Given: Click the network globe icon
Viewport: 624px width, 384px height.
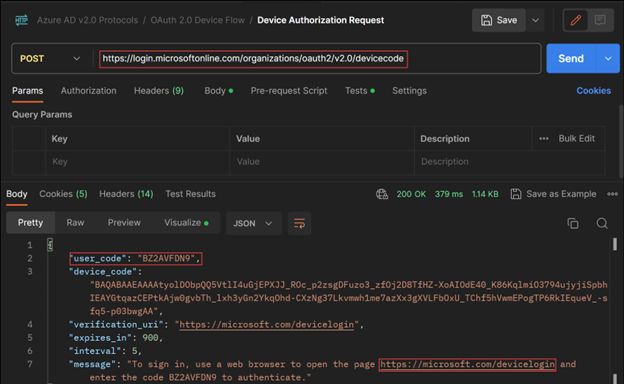Looking at the screenshot, I should (x=382, y=194).
